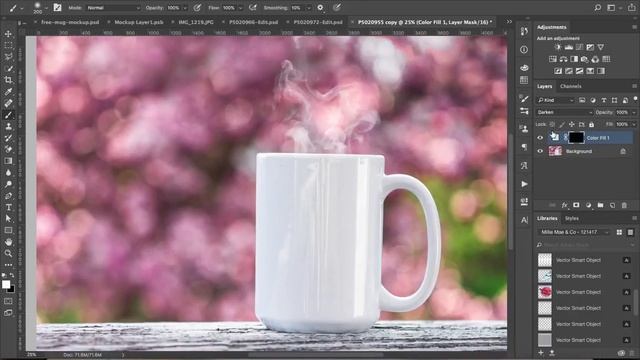Create a new group folder
Viewport: 640px width, 360px height.
600,205
